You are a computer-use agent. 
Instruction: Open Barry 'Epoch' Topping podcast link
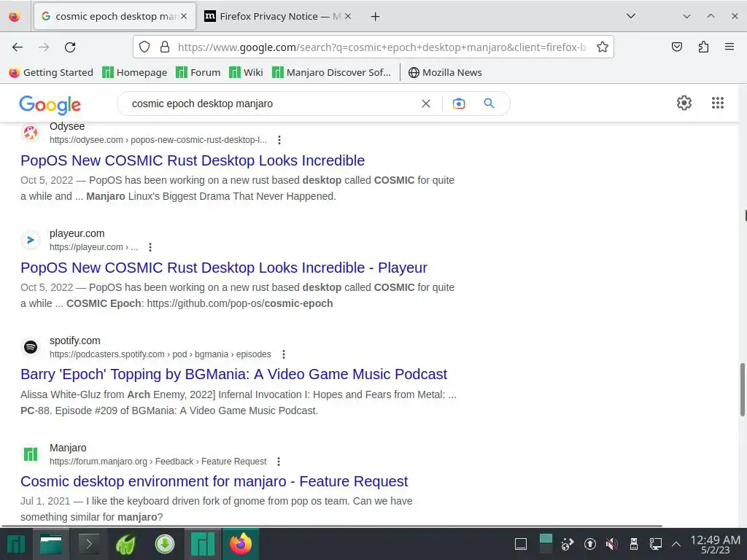tap(234, 374)
